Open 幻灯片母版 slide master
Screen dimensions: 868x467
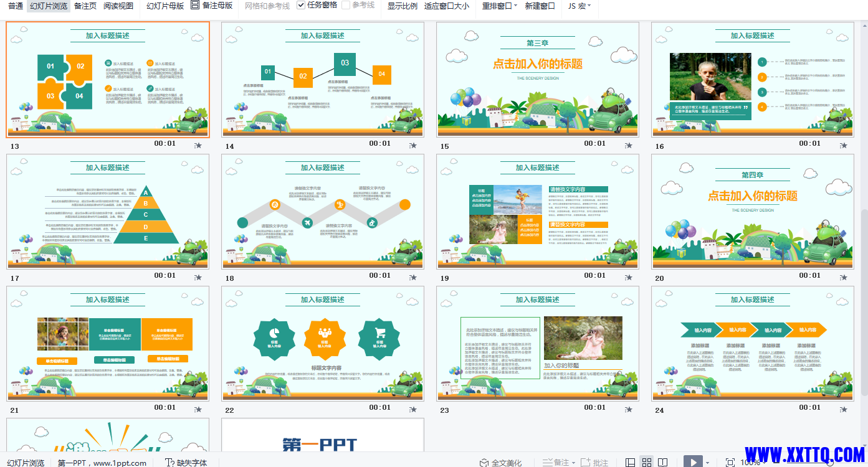coord(165,6)
